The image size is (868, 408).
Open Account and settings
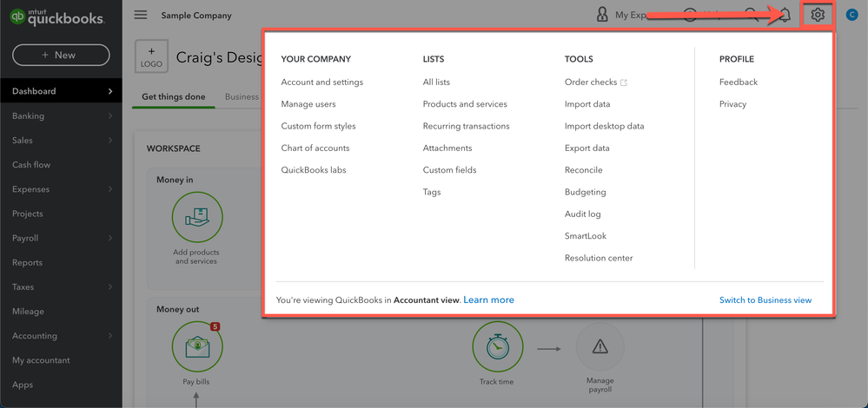pyautogui.click(x=322, y=82)
